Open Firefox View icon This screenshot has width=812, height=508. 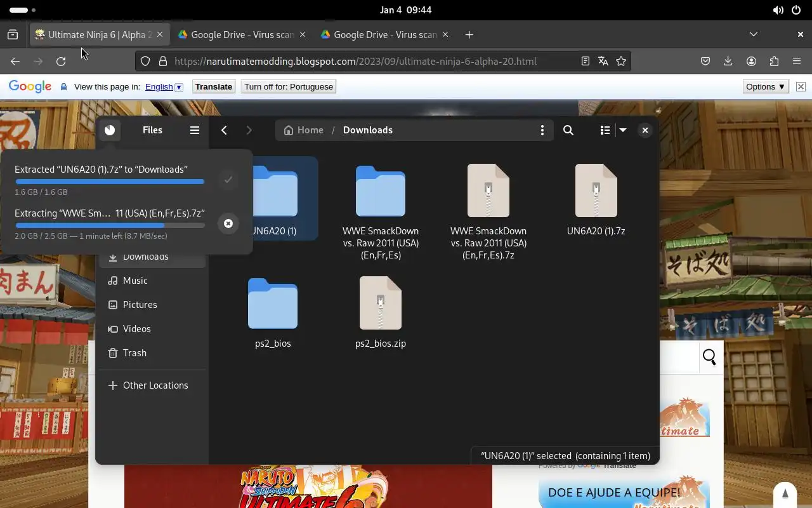pyautogui.click(x=13, y=35)
